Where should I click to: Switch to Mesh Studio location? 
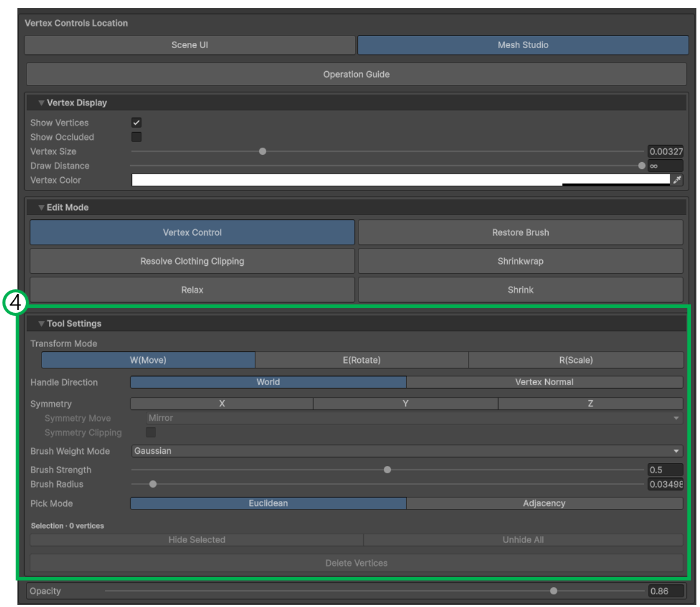coord(523,45)
